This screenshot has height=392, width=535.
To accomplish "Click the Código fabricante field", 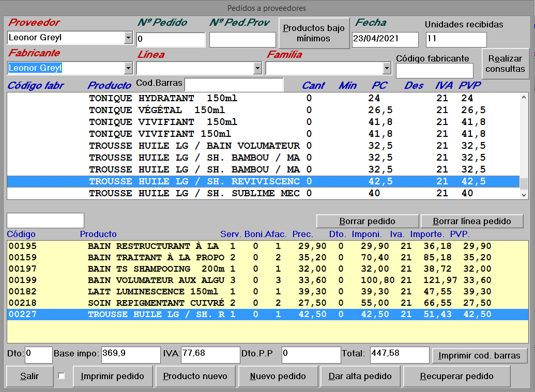I will point(435,71).
